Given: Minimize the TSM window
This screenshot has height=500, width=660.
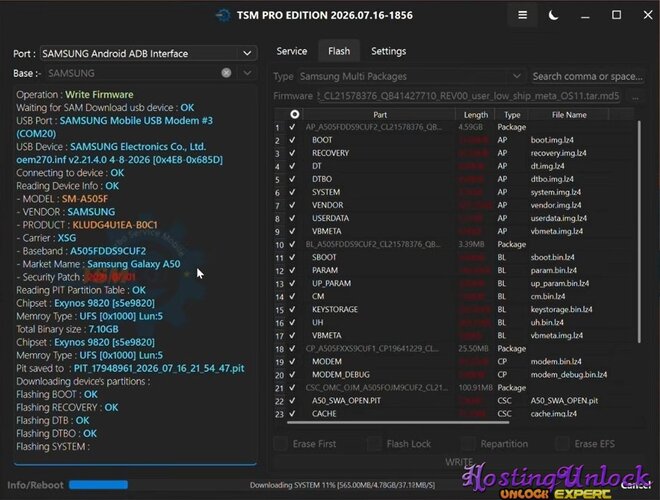Looking at the screenshot, I should point(585,16).
